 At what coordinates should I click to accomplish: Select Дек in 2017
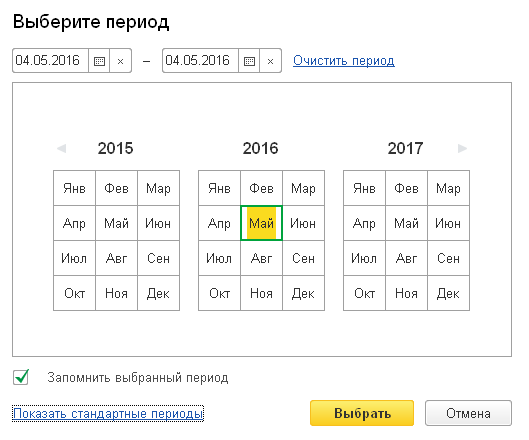448,293
